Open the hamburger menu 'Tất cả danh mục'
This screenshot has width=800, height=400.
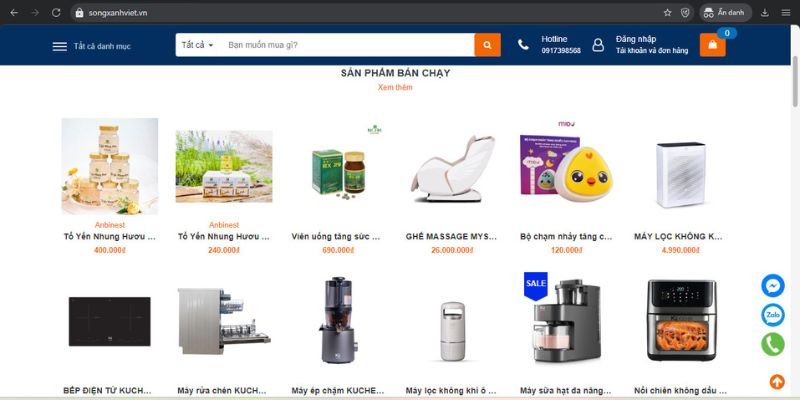(x=92, y=46)
